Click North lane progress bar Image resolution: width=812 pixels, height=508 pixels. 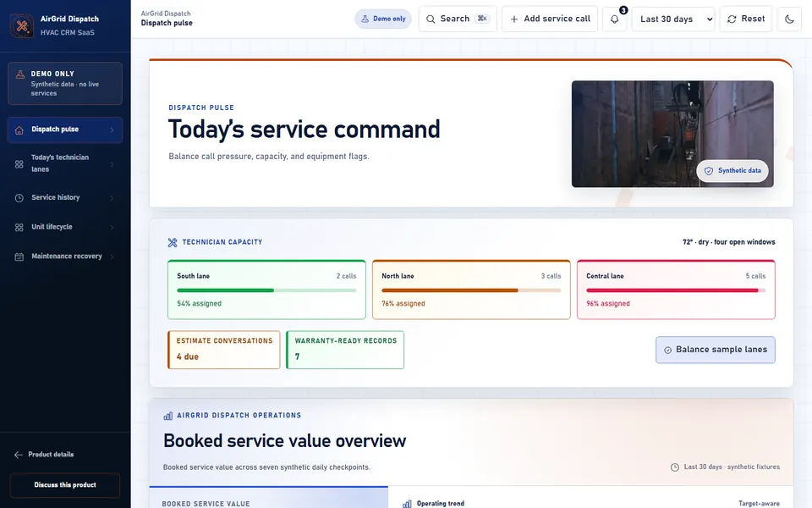[x=471, y=290]
